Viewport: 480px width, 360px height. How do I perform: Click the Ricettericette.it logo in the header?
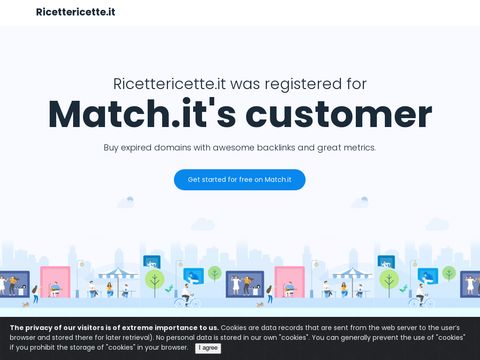pyautogui.click(x=76, y=12)
